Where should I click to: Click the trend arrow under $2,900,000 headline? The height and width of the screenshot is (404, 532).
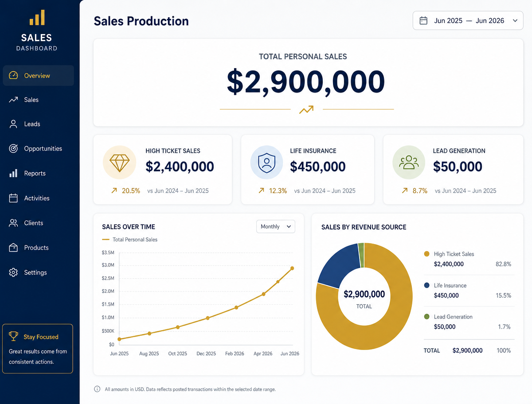point(306,109)
